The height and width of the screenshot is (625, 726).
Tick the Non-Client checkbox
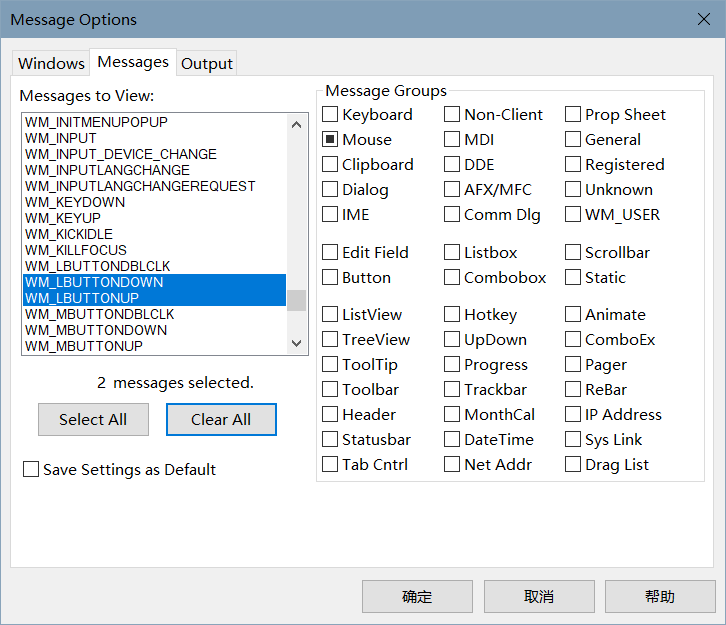click(x=453, y=115)
